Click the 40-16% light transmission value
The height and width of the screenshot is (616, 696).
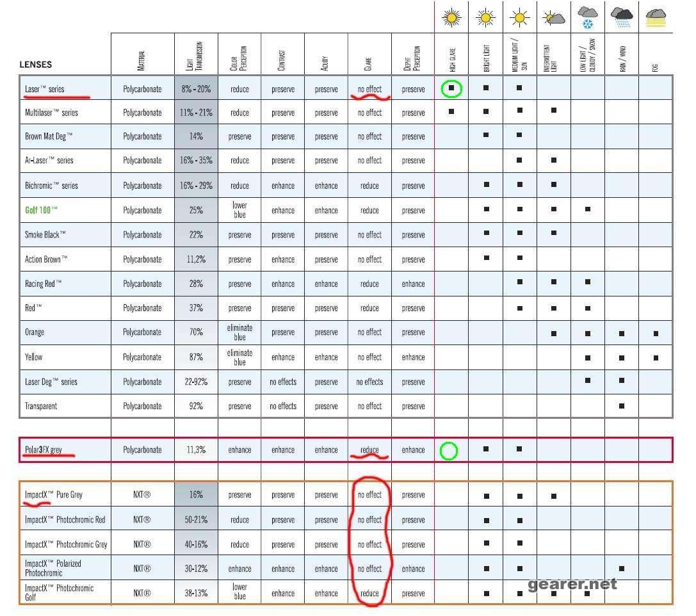[x=196, y=544]
